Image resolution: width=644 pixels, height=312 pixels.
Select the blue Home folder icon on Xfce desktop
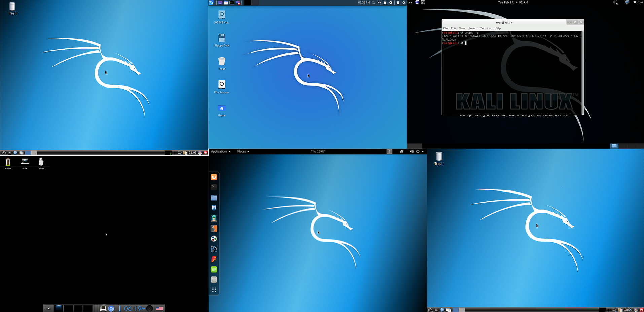pyautogui.click(x=222, y=110)
